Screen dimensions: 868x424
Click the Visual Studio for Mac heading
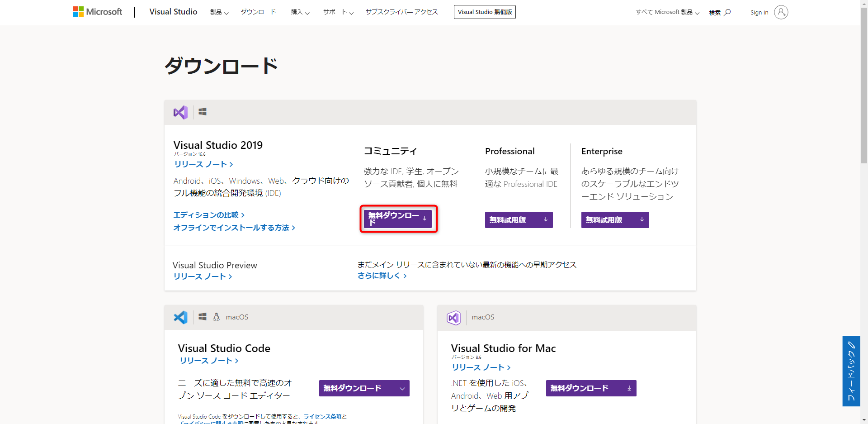point(503,348)
